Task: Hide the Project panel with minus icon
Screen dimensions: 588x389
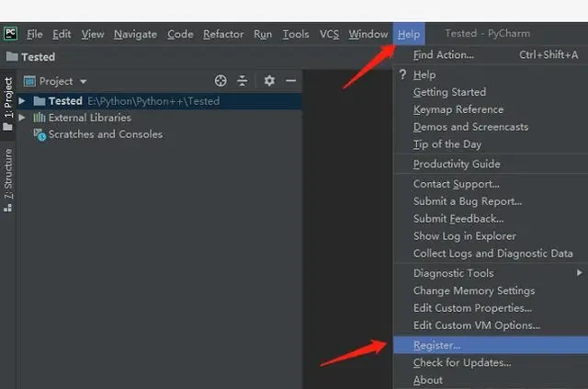Action: [x=290, y=81]
